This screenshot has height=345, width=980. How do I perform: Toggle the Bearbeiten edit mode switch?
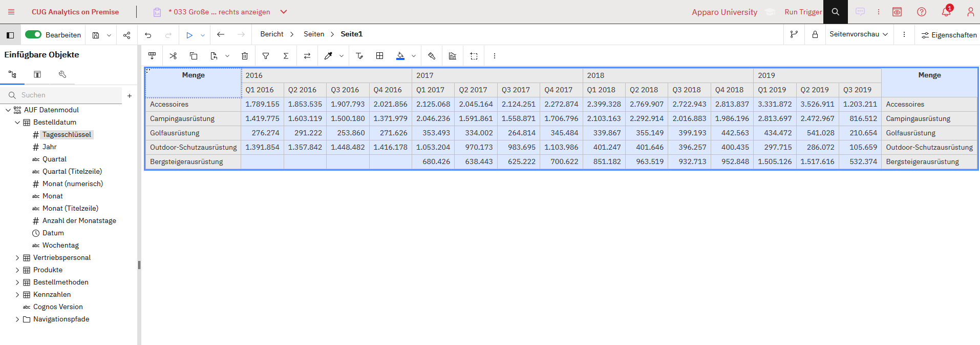[33, 34]
